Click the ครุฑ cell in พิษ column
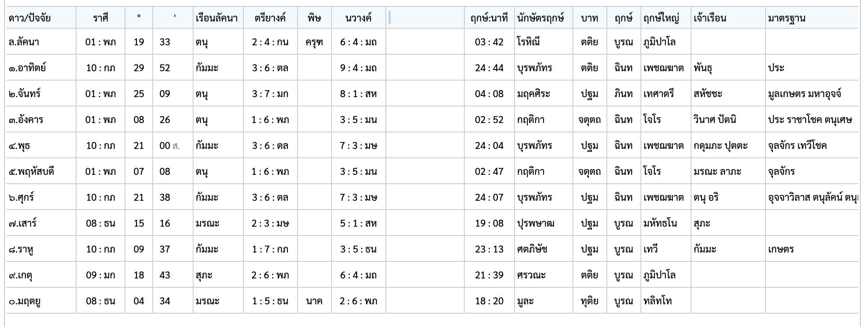 click(x=315, y=42)
